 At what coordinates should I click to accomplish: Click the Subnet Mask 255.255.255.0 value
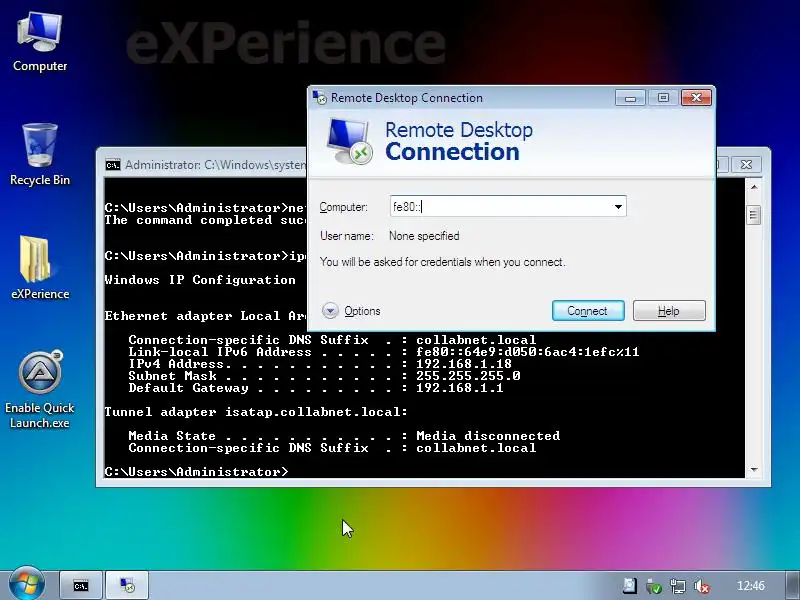click(x=468, y=376)
